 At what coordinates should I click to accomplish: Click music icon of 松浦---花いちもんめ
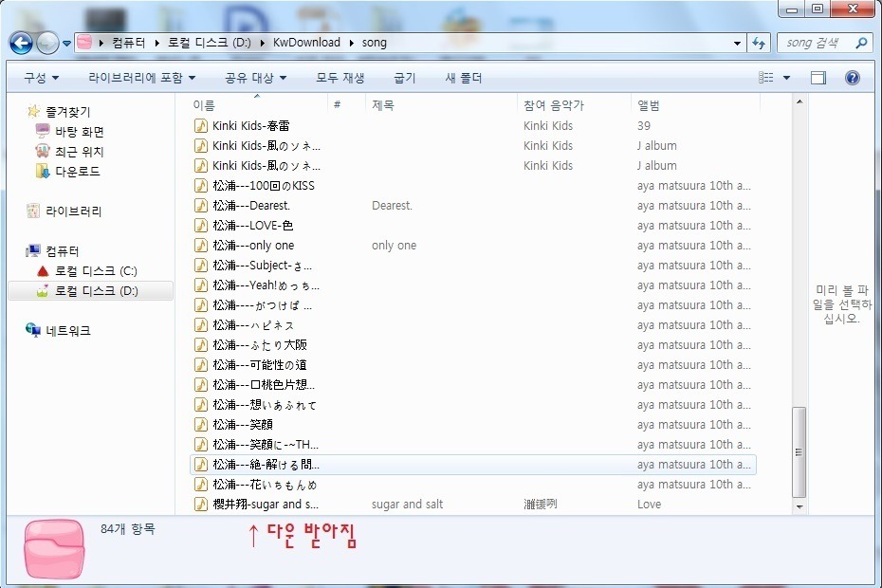click(x=201, y=485)
